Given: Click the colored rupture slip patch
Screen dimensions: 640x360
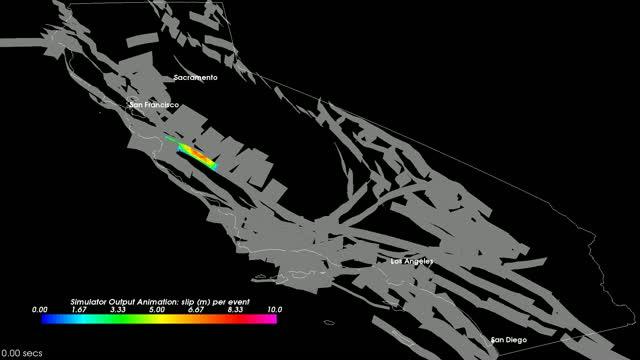Looking at the screenshot, I should coord(192,153).
